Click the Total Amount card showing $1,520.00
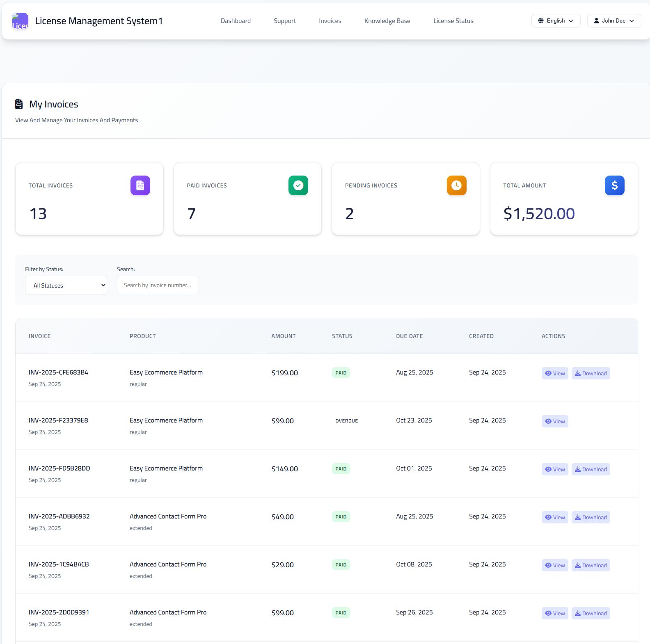The height and width of the screenshot is (644, 650). 564,199
